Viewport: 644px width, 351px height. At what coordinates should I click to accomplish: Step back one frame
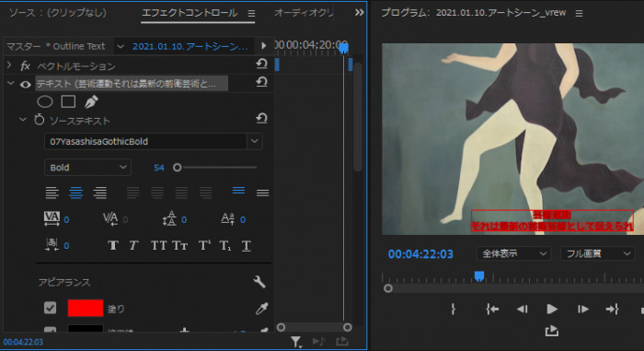point(522,309)
